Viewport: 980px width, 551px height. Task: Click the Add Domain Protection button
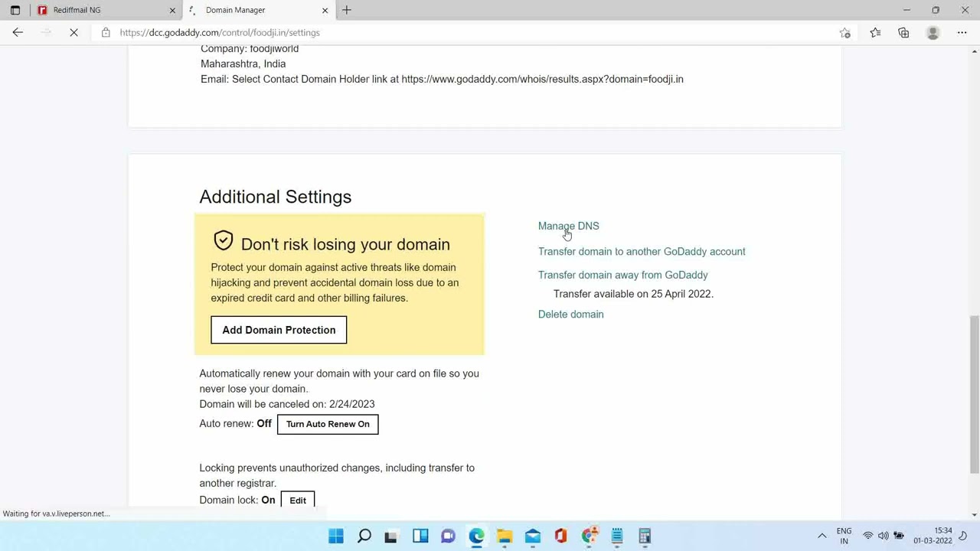279,330
